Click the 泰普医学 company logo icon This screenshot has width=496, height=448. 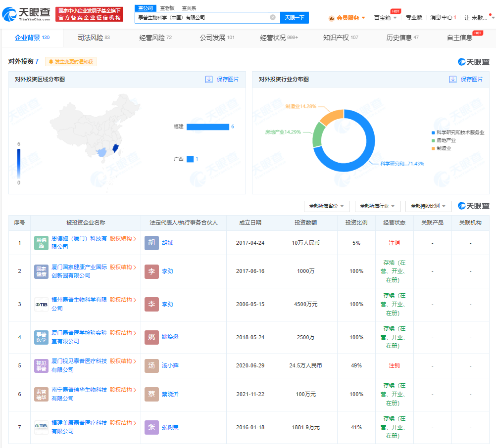41,337
